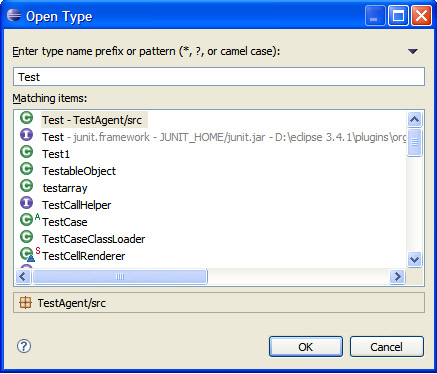Confirm with the OK button
Screen dimensions: 437x374
306,347
